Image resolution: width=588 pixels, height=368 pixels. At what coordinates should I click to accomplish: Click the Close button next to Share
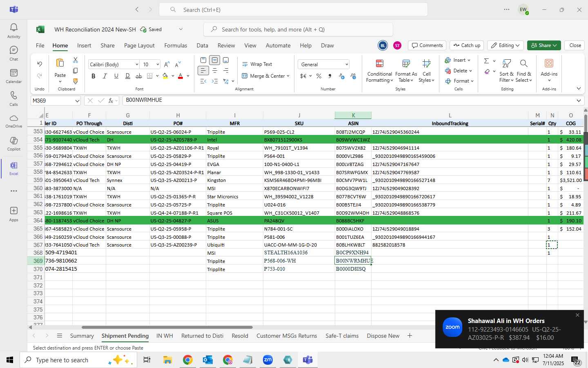click(x=575, y=45)
